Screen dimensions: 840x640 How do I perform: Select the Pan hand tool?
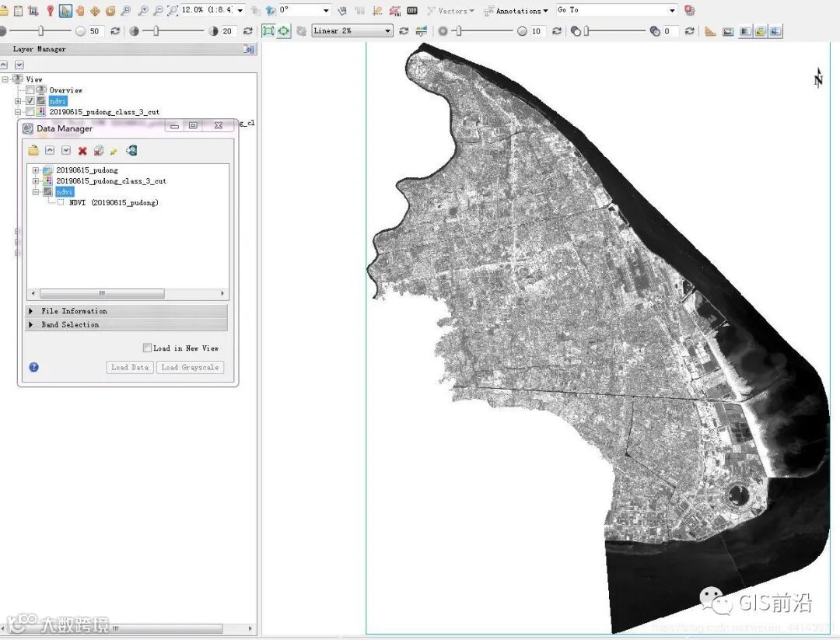pos(80,11)
